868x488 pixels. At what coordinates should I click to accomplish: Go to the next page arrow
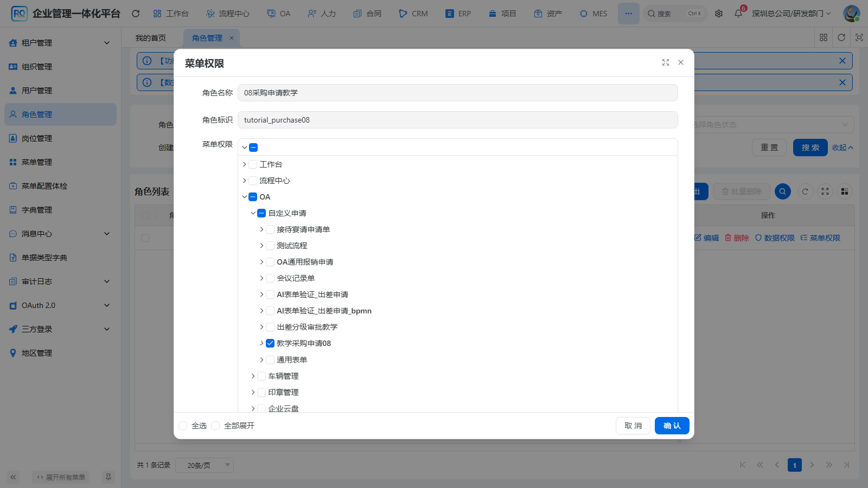click(x=812, y=465)
